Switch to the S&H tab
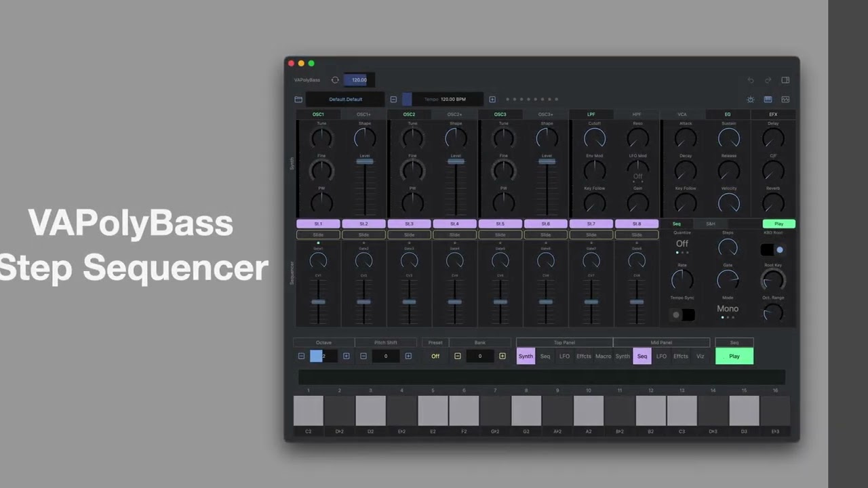The height and width of the screenshot is (488, 868). 711,224
